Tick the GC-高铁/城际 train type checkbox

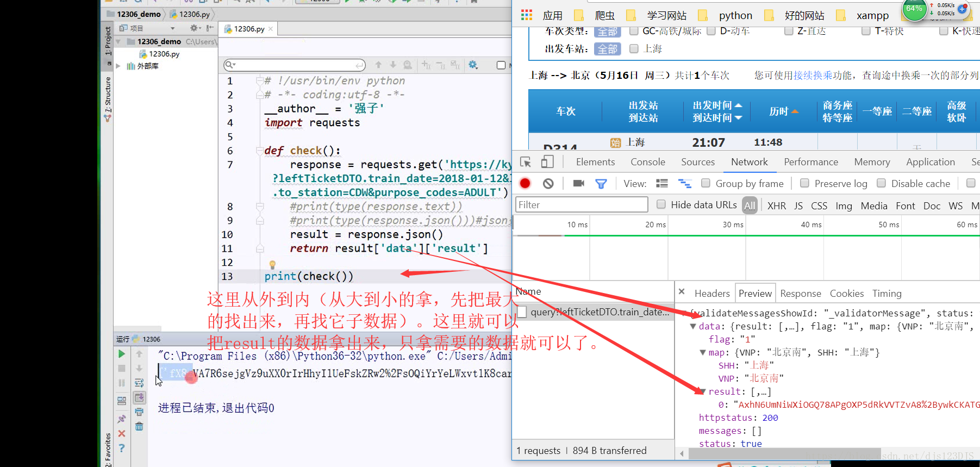633,31
